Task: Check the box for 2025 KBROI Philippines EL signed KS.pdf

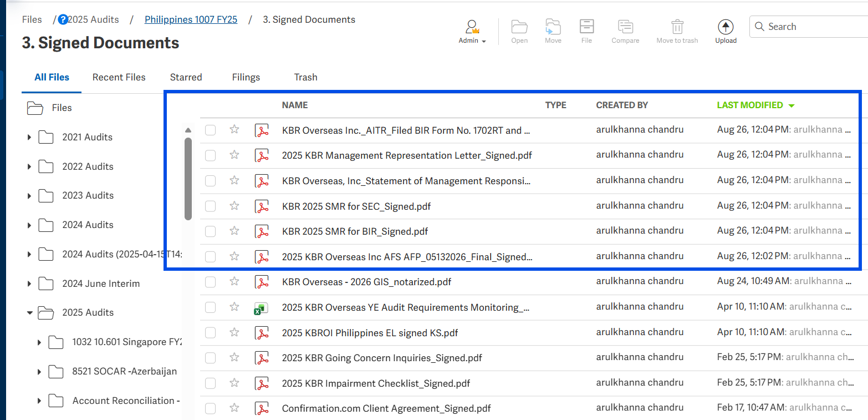Action: [x=210, y=333]
